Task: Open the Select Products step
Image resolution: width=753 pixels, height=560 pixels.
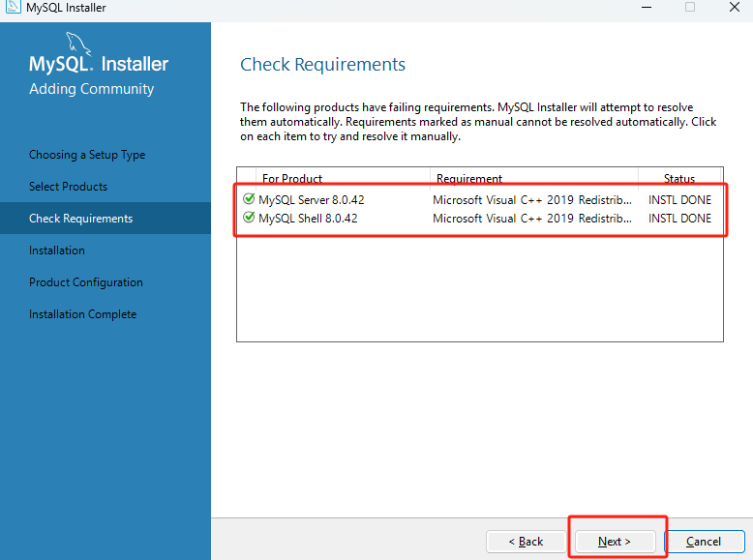Action: tap(68, 187)
